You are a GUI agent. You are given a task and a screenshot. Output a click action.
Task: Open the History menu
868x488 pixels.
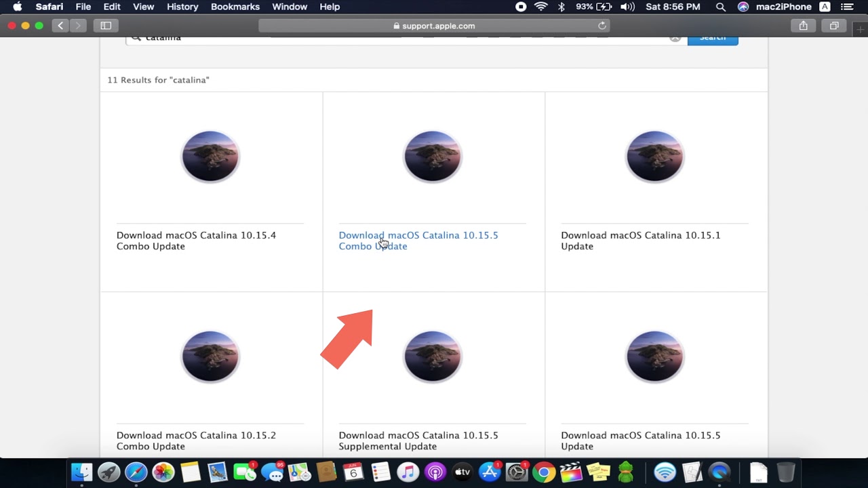pyautogui.click(x=182, y=7)
